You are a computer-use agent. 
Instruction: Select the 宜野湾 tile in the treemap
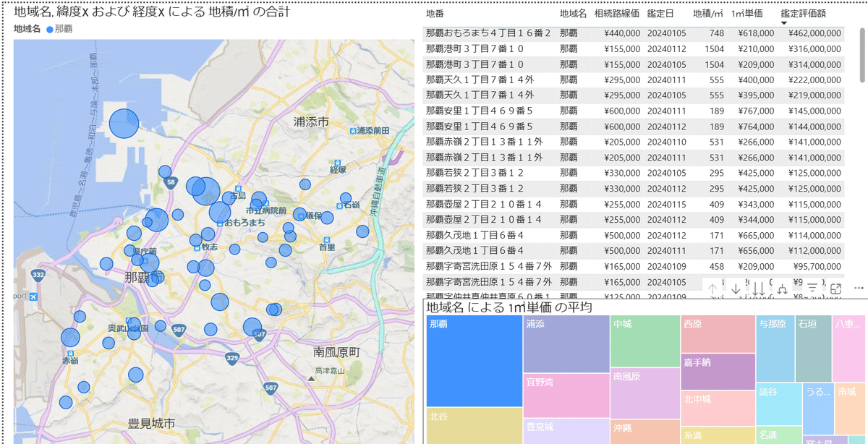point(566,395)
